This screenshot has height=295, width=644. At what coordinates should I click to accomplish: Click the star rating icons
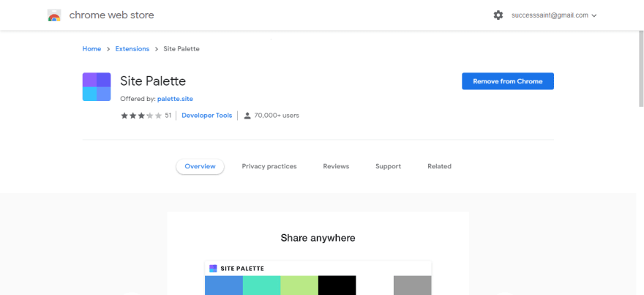click(141, 116)
